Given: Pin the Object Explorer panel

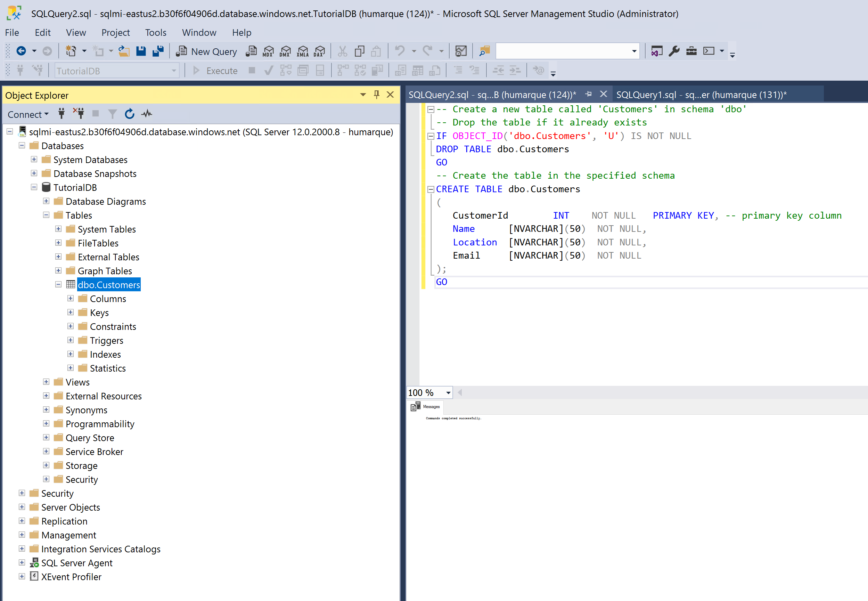Looking at the screenshot, I should point(376,95).
